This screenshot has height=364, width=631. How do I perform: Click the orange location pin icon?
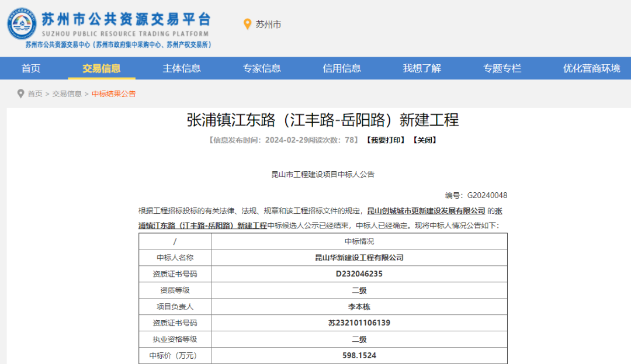point(247,24)
